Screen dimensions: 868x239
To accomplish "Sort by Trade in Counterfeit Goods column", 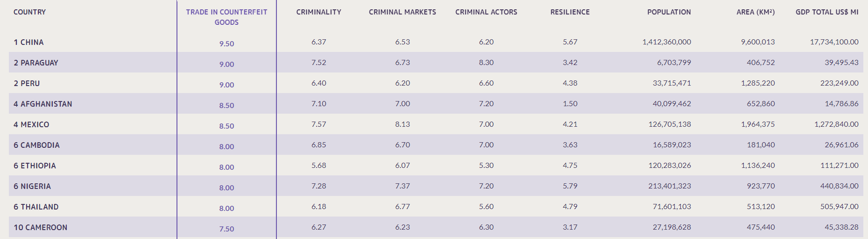I will 226,17.
